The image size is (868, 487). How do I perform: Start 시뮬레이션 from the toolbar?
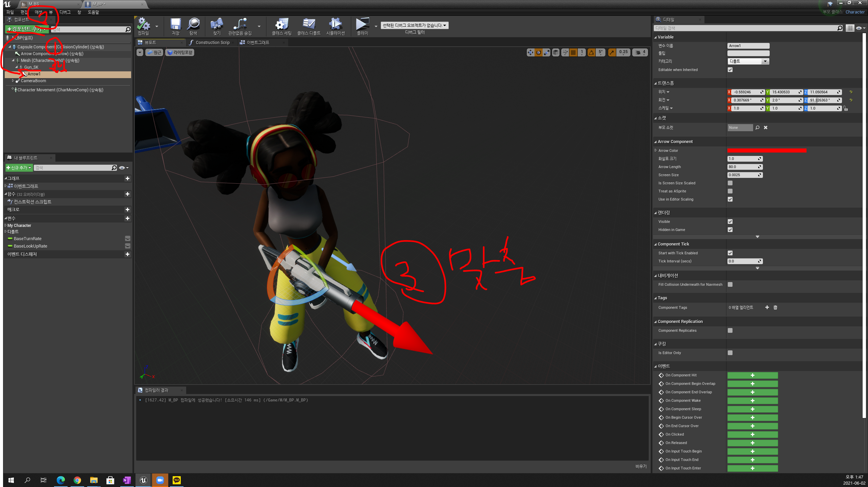(x=335, y=26)
